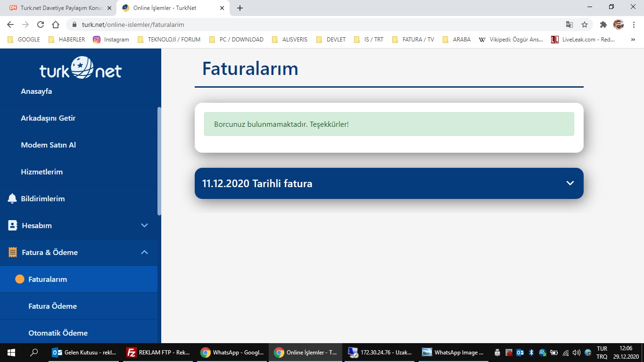Screen dimensions: 644x362
Task: Switch to WhatsApp Chrome taskbar window
Action: [x=232, y=353]
